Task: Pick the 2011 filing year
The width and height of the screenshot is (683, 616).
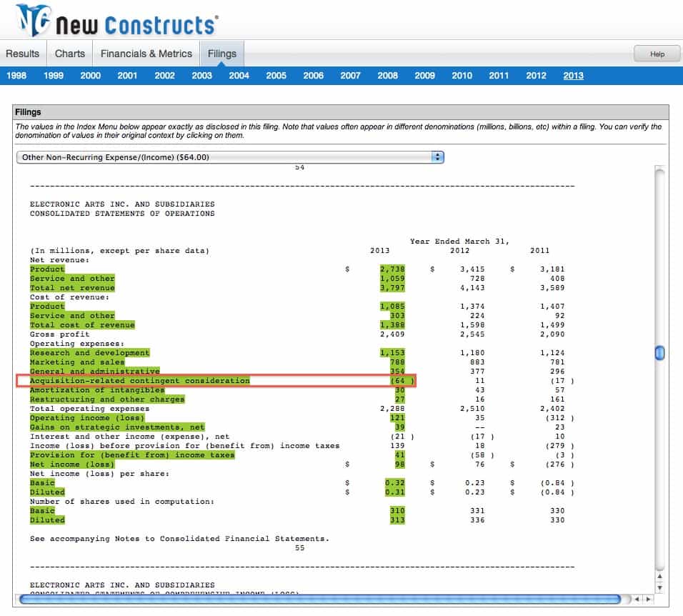Action: (499, 76)
